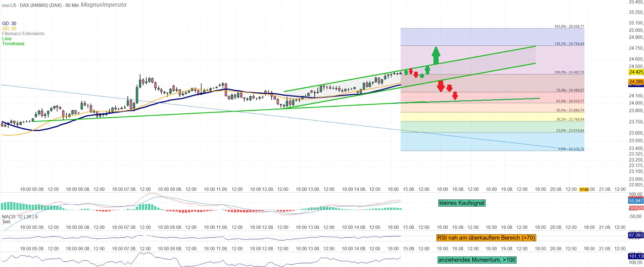This screenshot has width=644, height=267.
Task: Click the LS - DAX 60 Min chart title
Action: [45, 5]
